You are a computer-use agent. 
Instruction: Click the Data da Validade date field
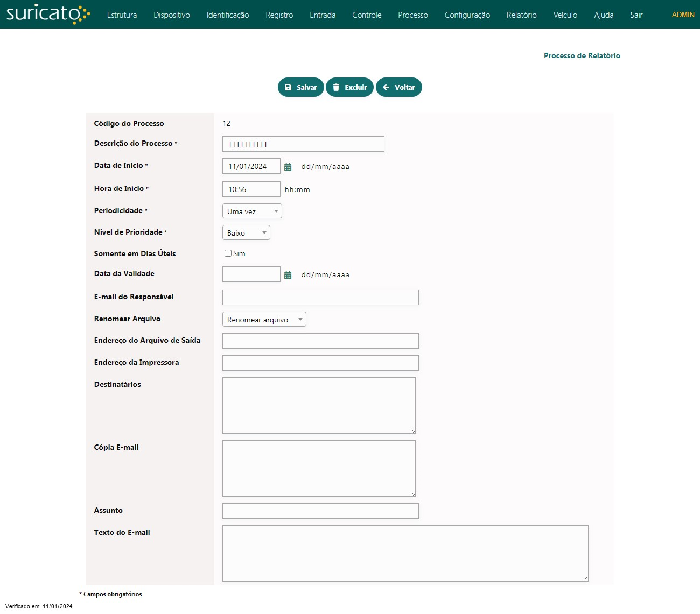point(251,274)
